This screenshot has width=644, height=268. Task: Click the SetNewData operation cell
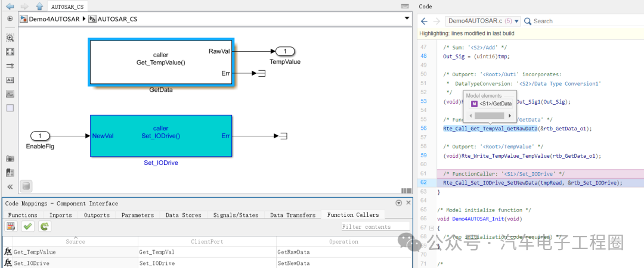(343, 263)
